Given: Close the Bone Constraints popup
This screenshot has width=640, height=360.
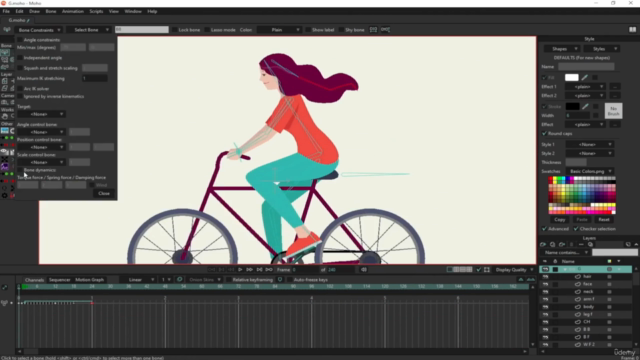Looking at the screenshot, I should click(104, 193).
